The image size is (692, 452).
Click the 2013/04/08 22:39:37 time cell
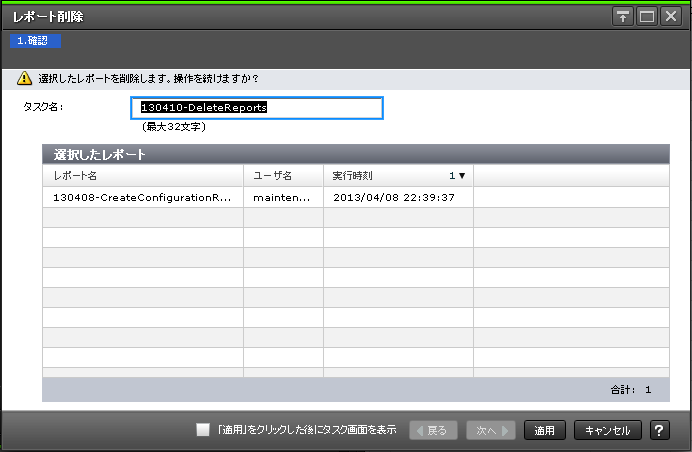tap(398, 197)
